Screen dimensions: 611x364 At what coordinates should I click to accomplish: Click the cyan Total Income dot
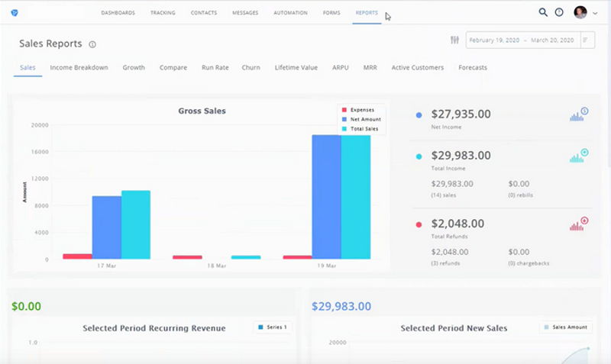[419, 156]
